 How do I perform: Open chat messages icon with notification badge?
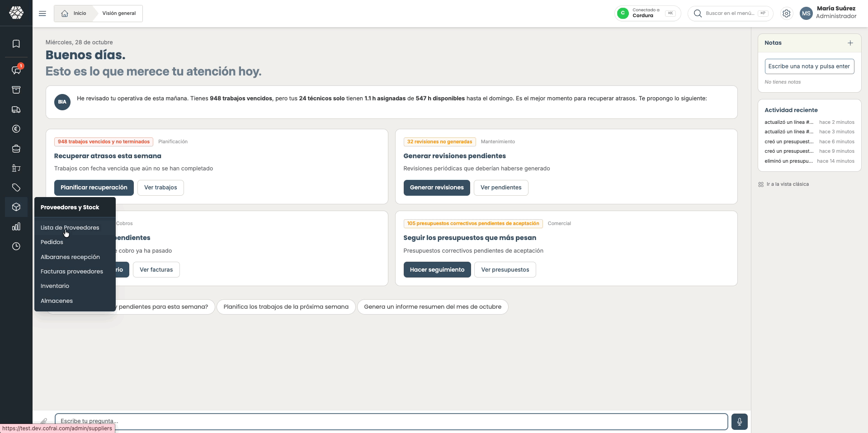coord(16,70)
